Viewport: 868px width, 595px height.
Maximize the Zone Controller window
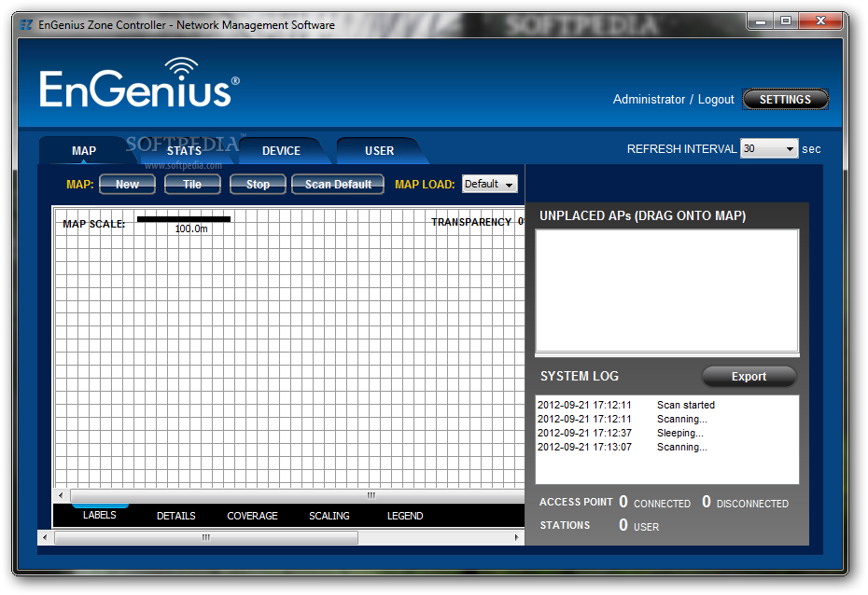pyautogui.click(x=786, y=21)
